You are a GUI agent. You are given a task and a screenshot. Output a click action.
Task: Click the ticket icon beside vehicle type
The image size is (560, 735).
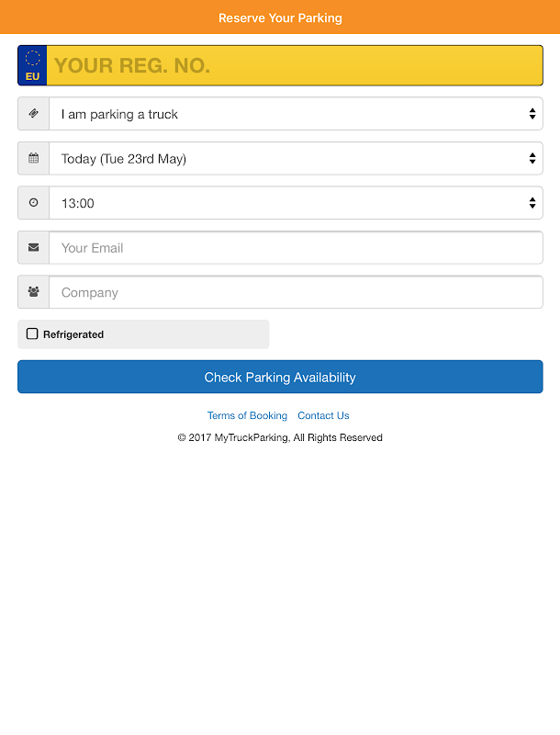(x=34, y=114)
